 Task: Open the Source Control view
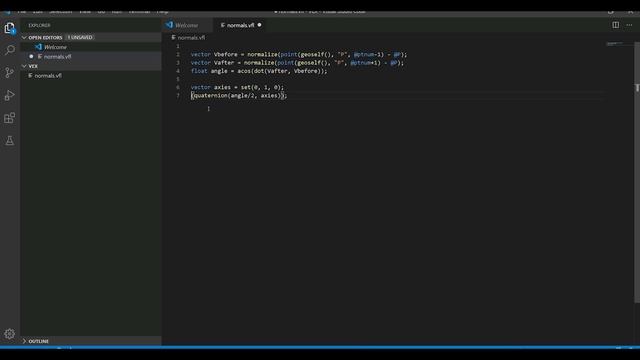[x=9, y=73]
